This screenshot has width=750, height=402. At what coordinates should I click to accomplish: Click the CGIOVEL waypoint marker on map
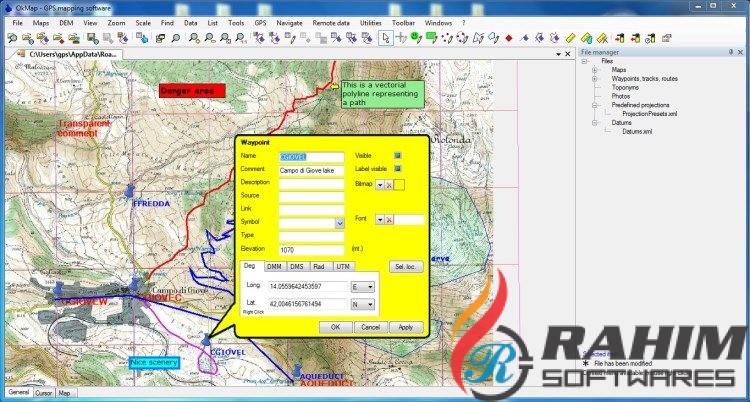(x=206, y=340)
